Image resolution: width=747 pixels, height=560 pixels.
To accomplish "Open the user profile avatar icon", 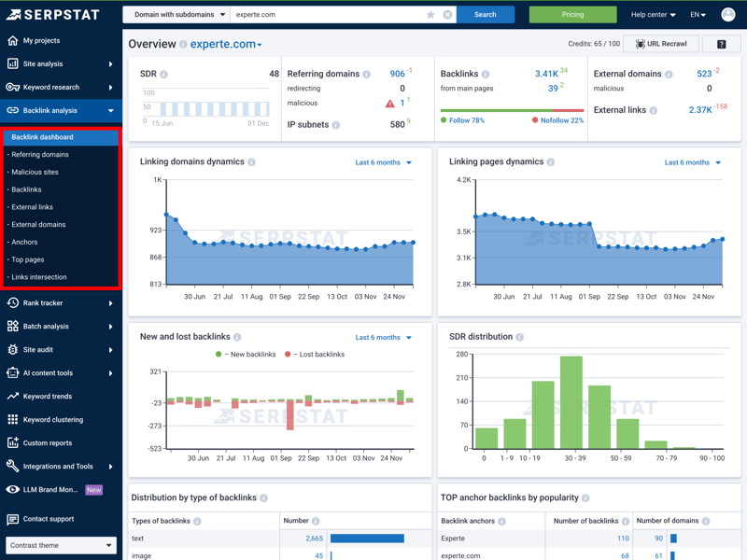I will (x=728, y=15).
